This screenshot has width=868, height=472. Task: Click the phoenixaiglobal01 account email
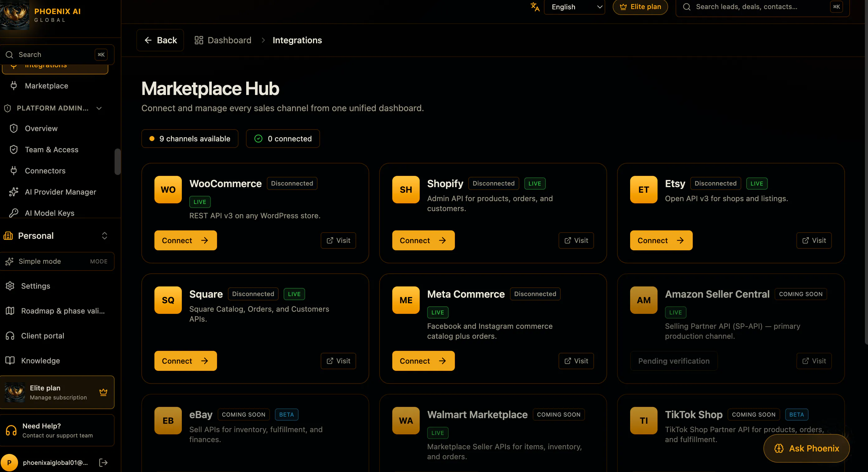pos(55,462)
